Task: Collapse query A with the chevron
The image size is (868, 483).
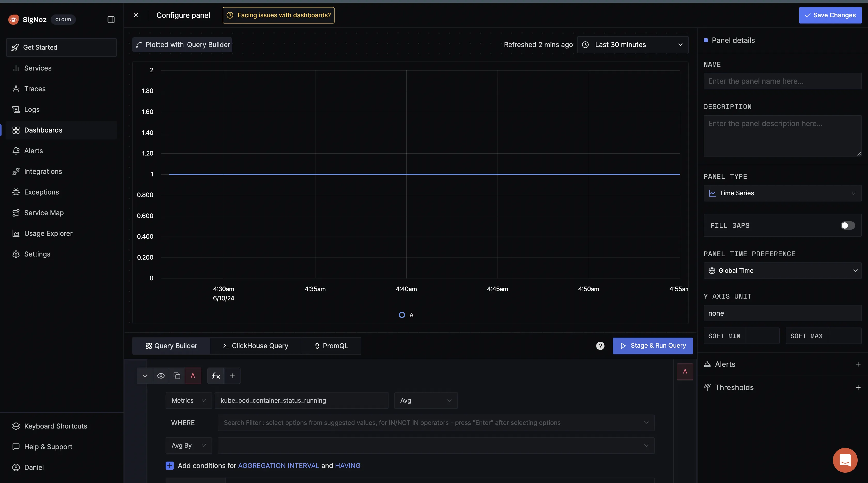Action: (x=145, y=376)
